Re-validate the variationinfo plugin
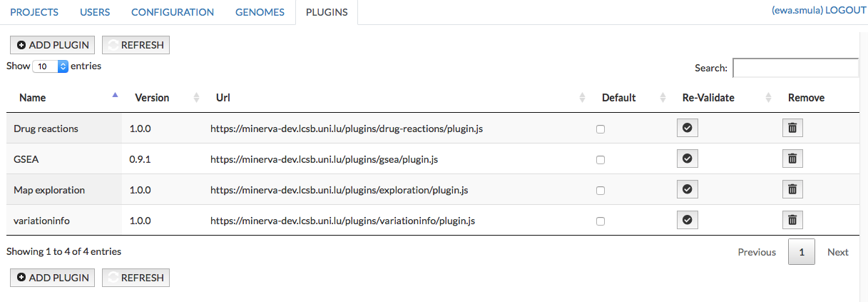Screen dimensions: 868x302 687,220
